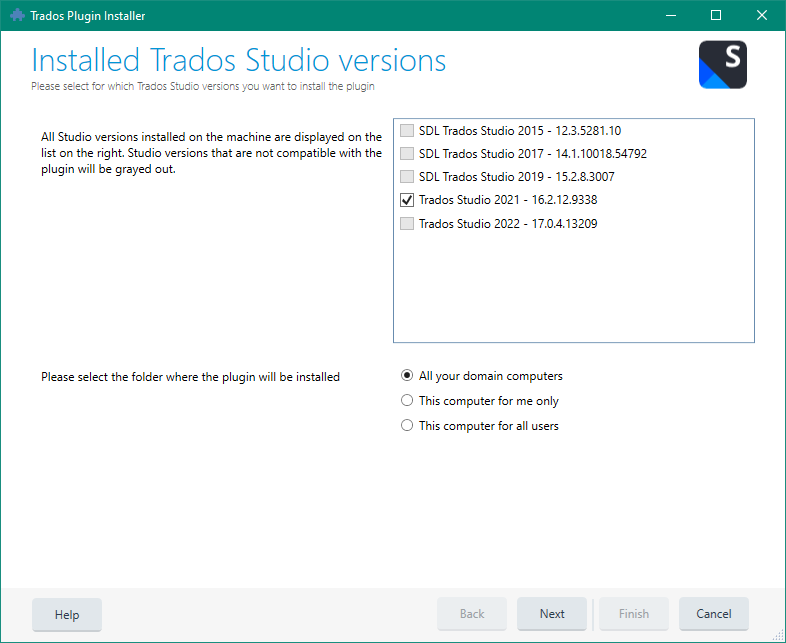The height and width of the screenshot is (643, 786).
Task: Click 'Installed Trados Studio versions' heading
Action: point(239,60)
